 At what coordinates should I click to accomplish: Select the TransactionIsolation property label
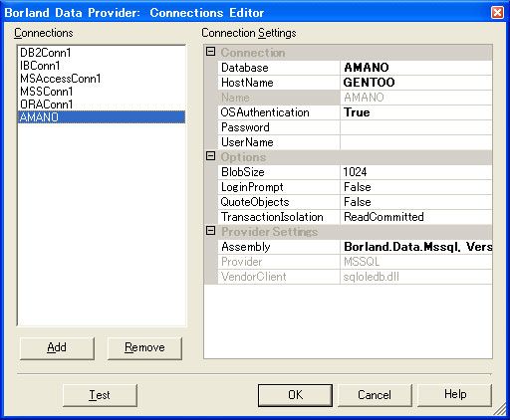pyautogui.click(x=279, y=217)
